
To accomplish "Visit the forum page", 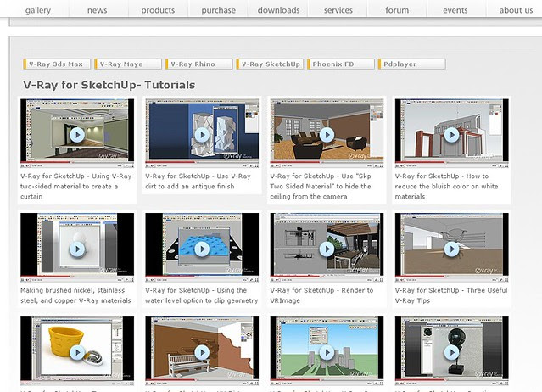I will (397, 10).
